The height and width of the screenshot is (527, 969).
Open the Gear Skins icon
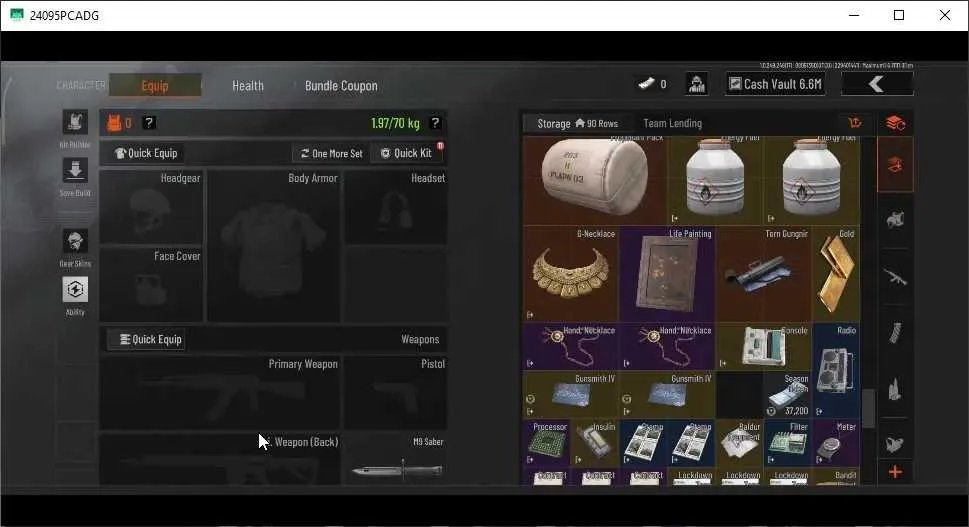pyautogui.click(x=75, y=240)
